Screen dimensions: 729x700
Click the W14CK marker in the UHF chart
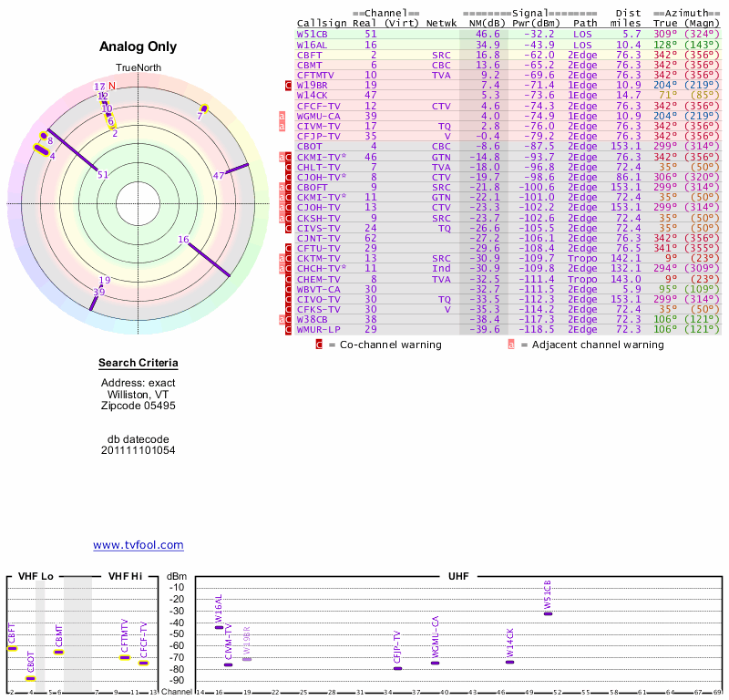click(x=509, y=662)
